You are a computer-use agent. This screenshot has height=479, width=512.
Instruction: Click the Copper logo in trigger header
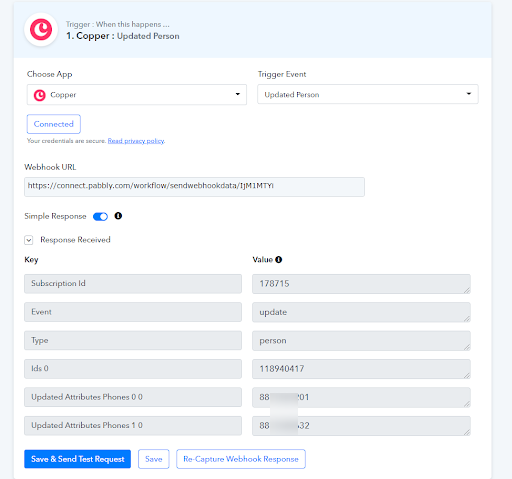point(41,30)
